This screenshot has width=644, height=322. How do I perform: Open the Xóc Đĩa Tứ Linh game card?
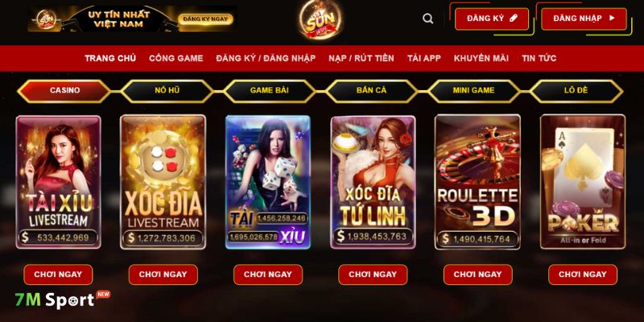point(373,182)
